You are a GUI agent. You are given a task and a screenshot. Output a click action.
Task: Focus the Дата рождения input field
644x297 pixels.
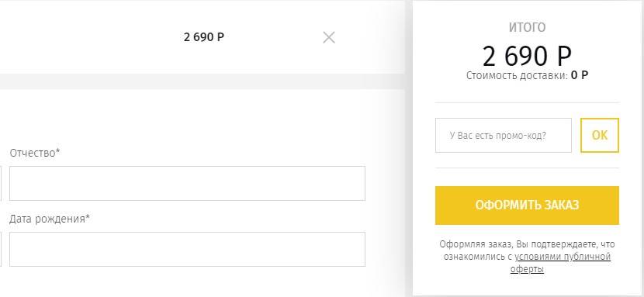tap(187, 250)
